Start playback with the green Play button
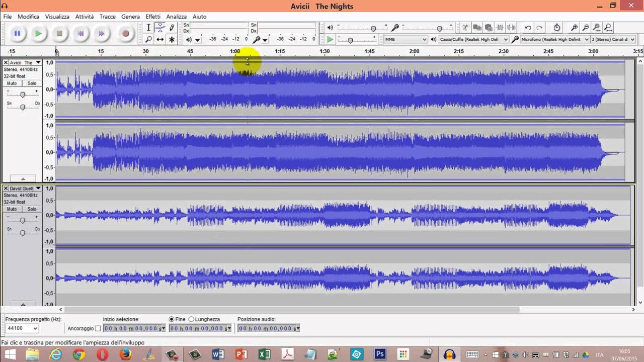The width and height of the screenshot is (644, 362). 38,34
